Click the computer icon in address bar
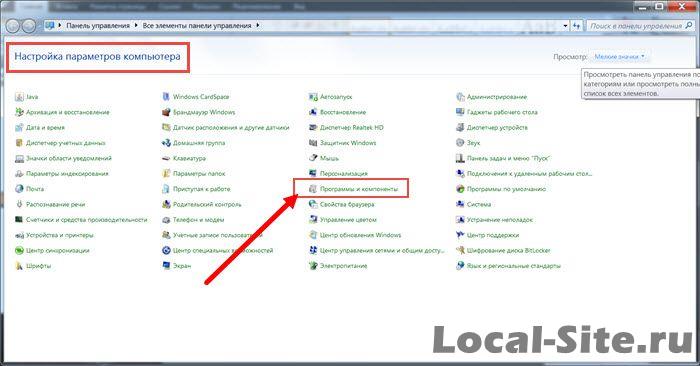 click(x=50, y=25)
